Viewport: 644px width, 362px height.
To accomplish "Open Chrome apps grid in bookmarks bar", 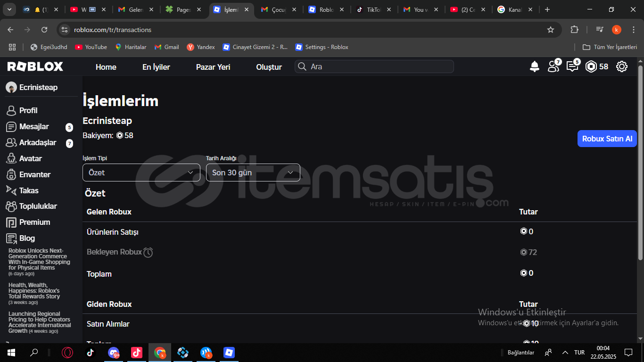I will pyautogui.click(x=12, y=47).
